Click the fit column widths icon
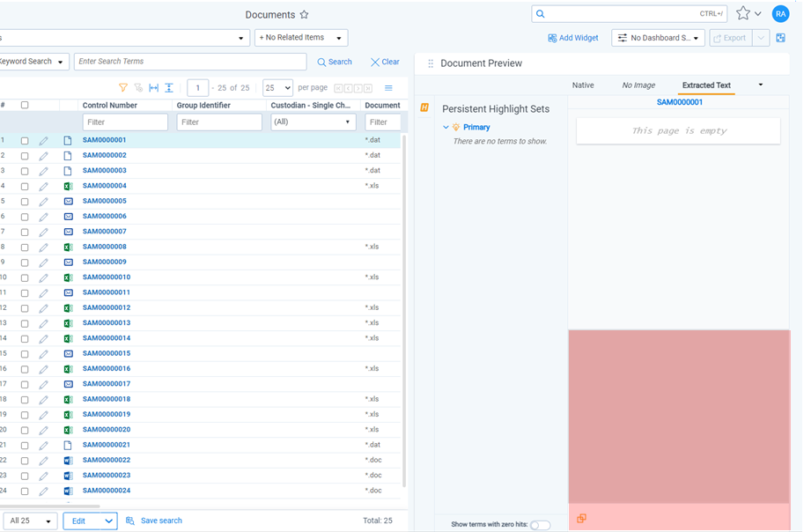This screenshot has width=804, height=532. pyautogui.click(x=154, y=88)
